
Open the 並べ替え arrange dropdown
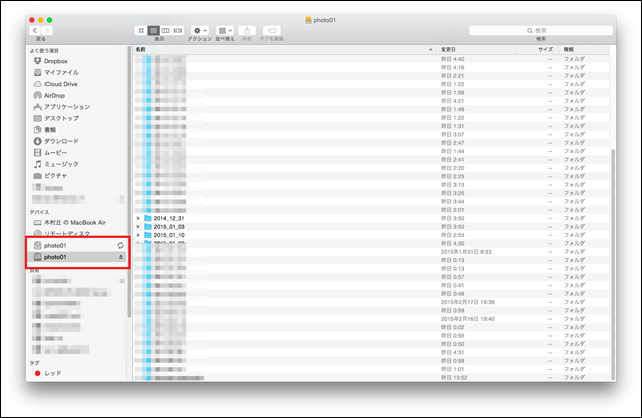[225, 30]
